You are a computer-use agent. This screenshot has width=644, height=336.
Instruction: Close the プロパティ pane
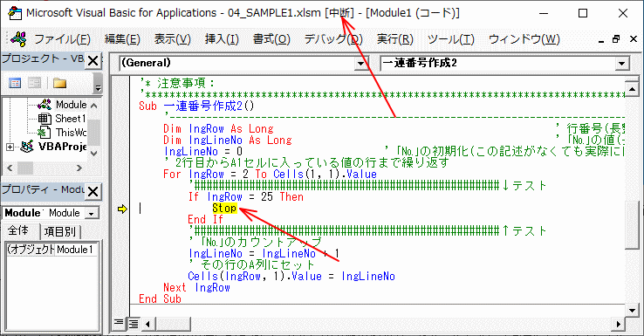click(93, 191)
